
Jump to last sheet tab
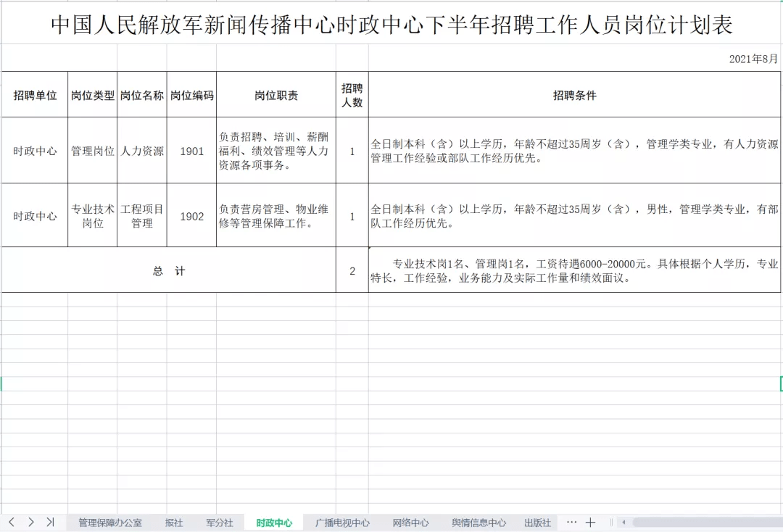[x=50, y=522]
